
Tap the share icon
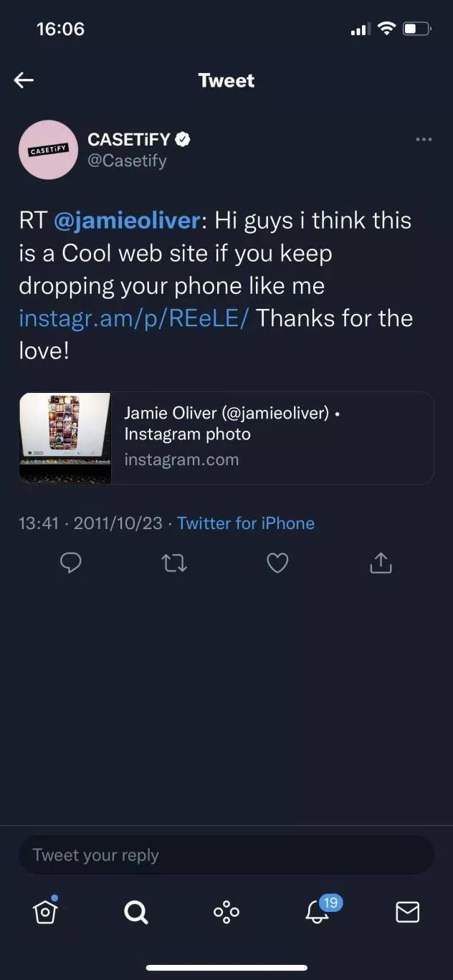(x=381, y=563)
